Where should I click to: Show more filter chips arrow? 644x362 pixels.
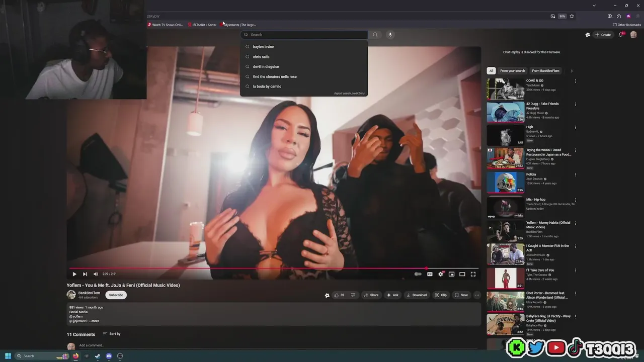(572, 71)
